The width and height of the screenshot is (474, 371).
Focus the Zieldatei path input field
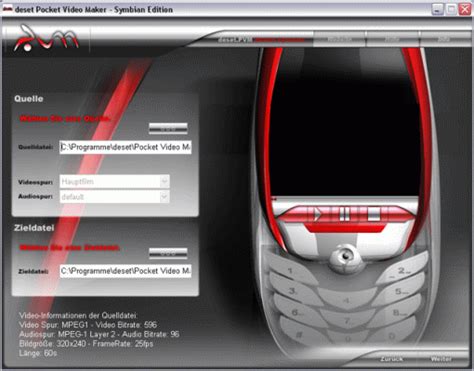click(x=126, y=271)
